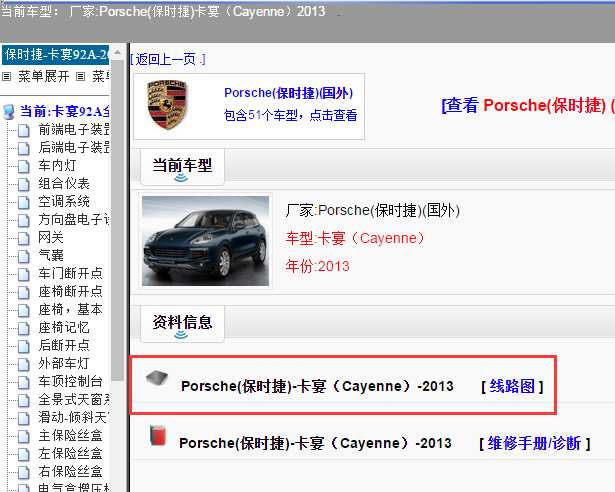
Task: Select 座椅，基本 in the tree
Action: pyautogui.click(x=71, y=310)
